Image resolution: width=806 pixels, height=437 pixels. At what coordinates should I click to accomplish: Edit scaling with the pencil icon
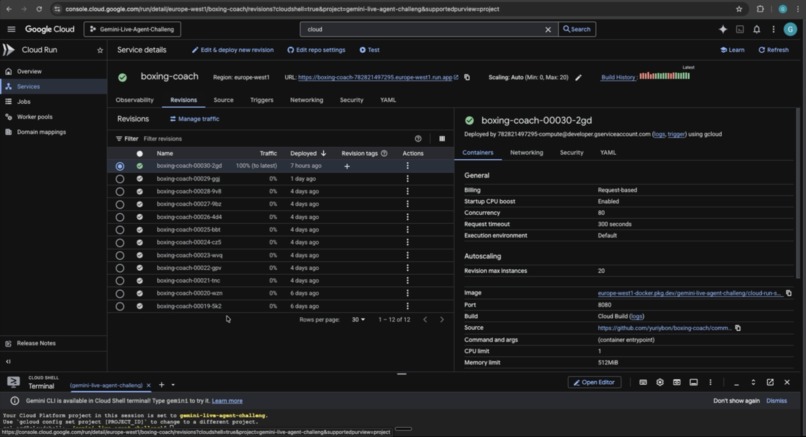(578, 77)
